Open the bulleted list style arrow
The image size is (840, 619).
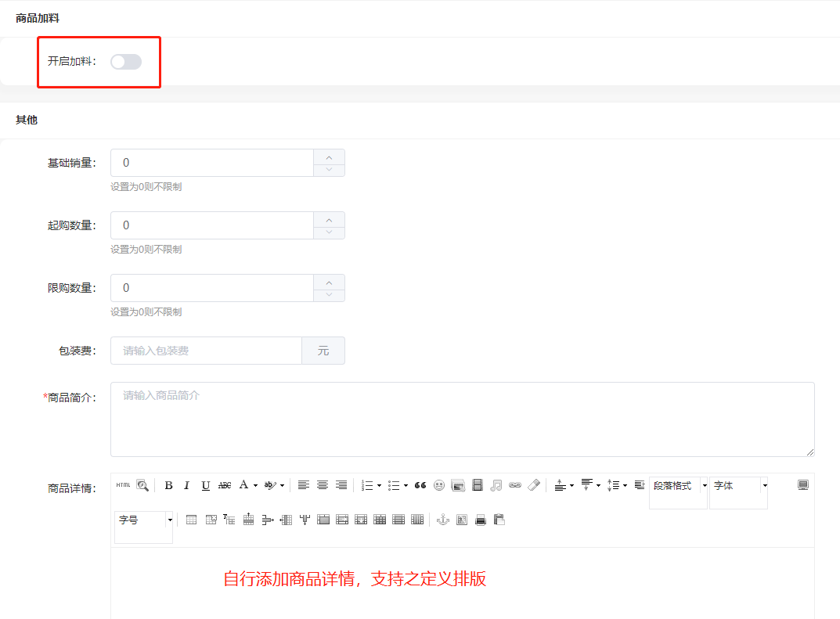coord(406,486)
